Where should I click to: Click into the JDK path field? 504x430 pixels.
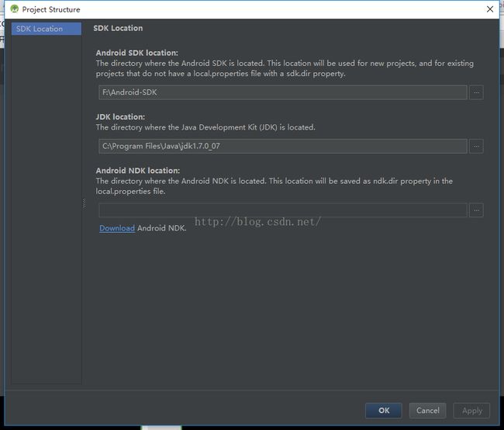[x=283, y=146]
